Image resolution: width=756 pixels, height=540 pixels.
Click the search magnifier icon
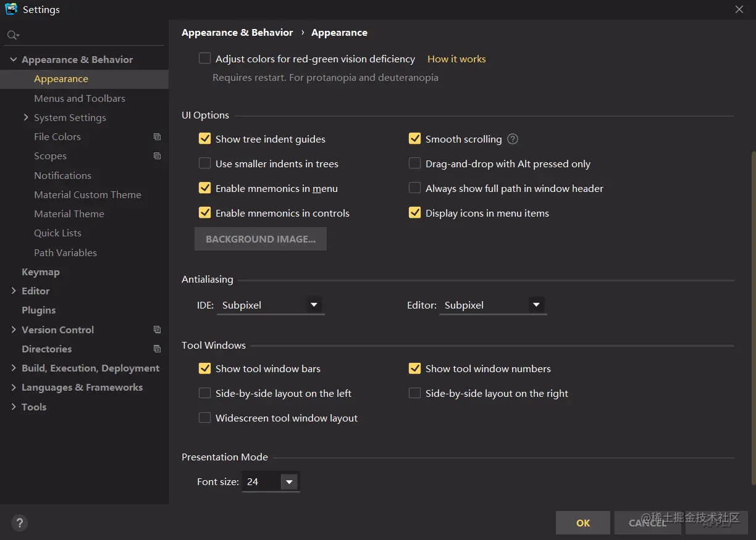12,35
